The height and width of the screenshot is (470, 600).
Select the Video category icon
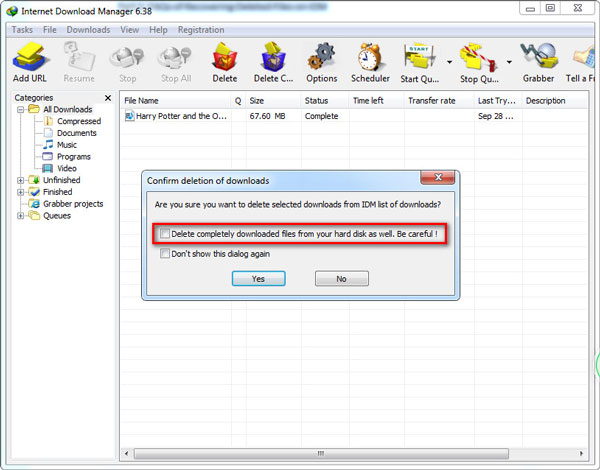[x=48, y=168]
